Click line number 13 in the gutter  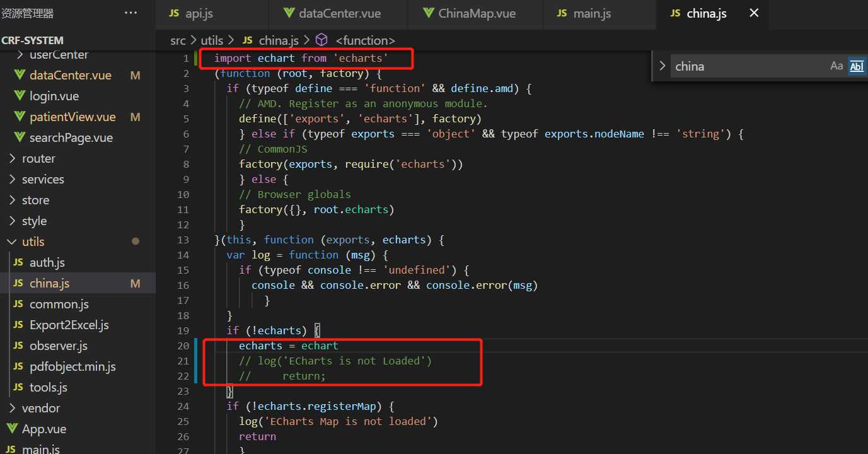coord(183,240)
